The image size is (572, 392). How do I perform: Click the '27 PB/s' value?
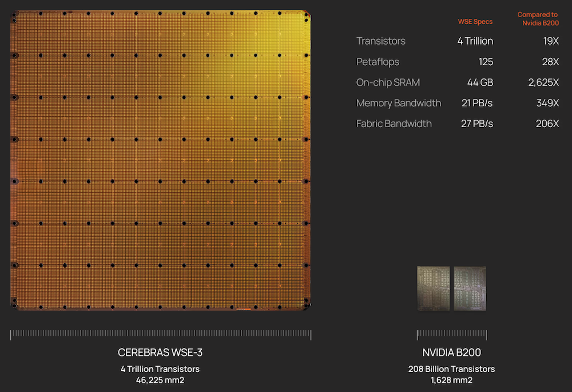coord(477,124)
